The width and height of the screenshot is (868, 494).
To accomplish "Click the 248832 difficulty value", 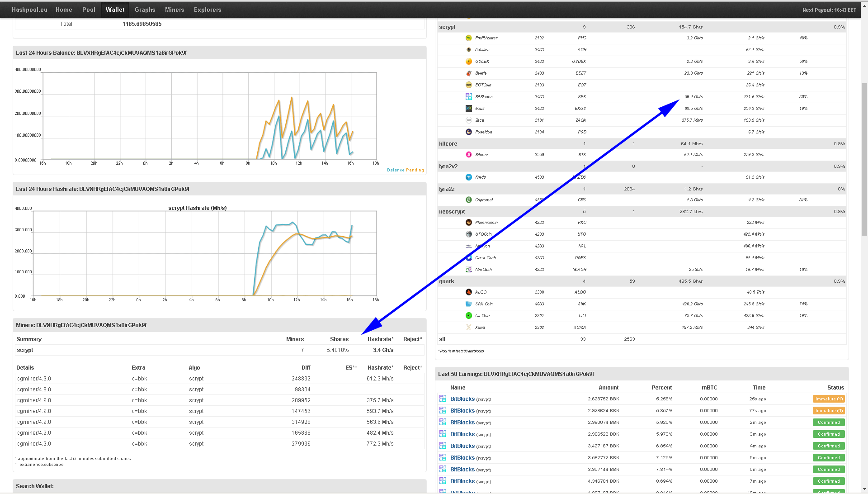I will point(301,379).
